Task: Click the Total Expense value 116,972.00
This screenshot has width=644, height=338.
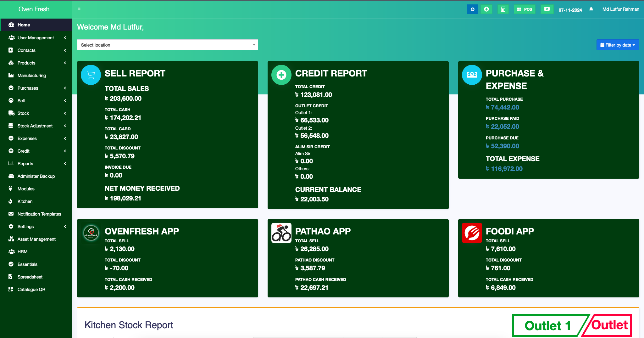Action: pyautogui.click(x=504, y=169)
